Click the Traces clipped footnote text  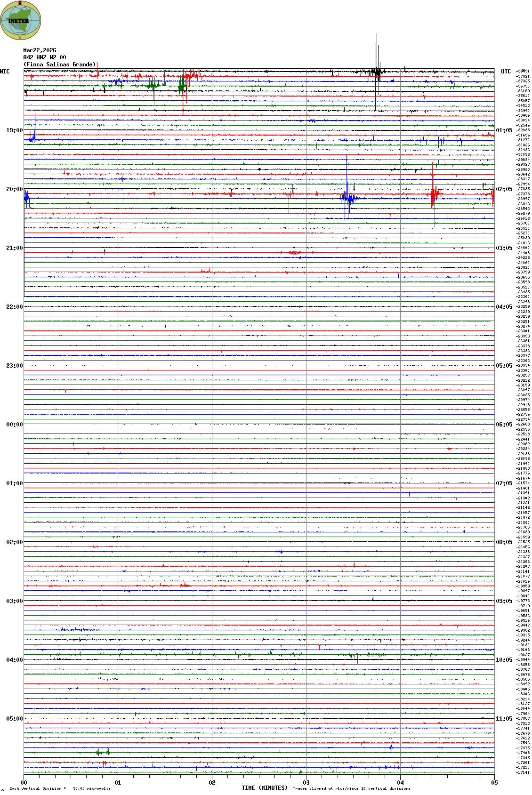pos(351,788)
